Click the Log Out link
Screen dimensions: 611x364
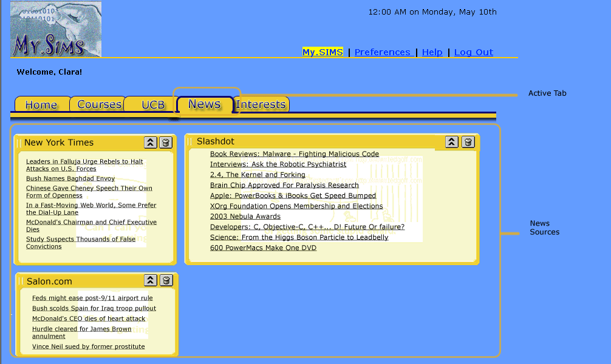[x=474, y=52]
